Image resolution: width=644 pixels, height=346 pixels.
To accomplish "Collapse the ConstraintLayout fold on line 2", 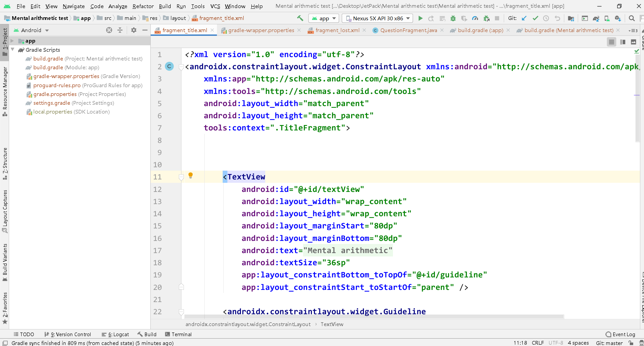I will [x=181, y=67].
